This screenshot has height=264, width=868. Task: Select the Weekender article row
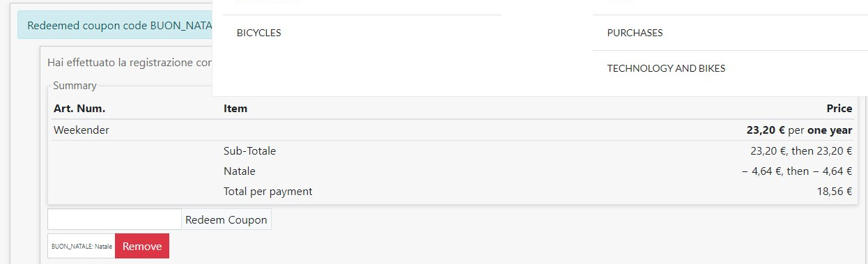click(453, 130)
